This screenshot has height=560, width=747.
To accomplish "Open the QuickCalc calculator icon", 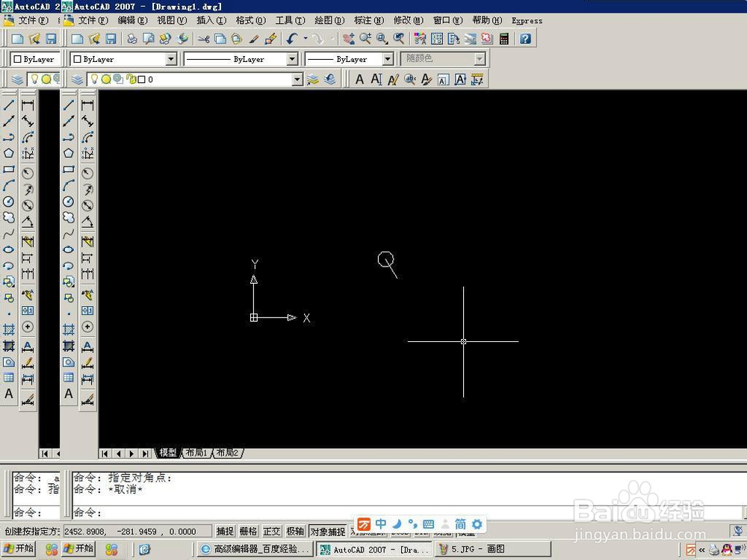I will (x=504, y=39).
